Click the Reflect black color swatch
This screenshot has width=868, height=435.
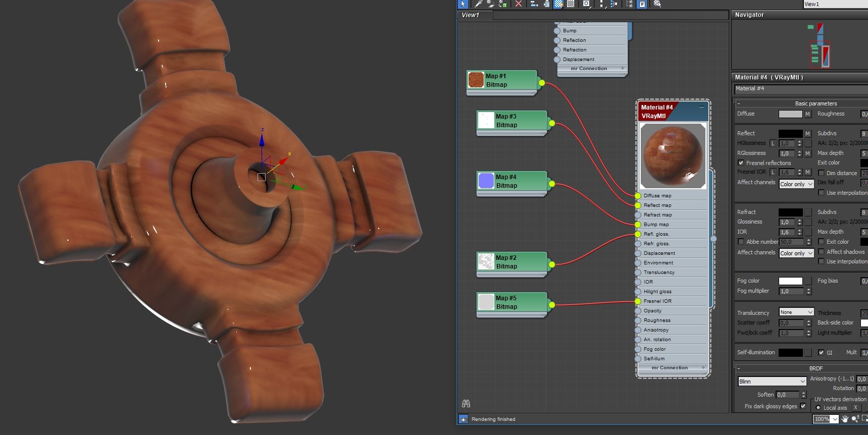tap(790, 134)
